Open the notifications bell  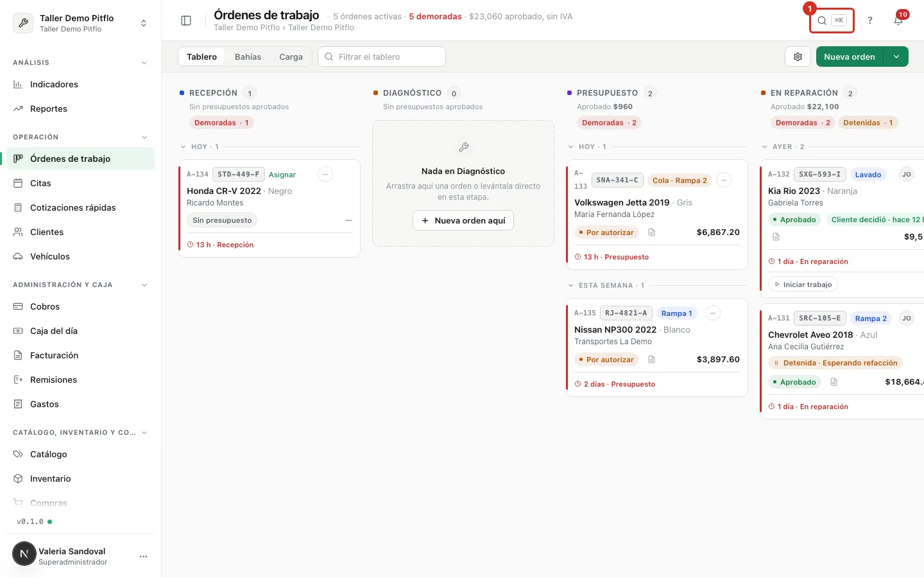pos(898,21)
